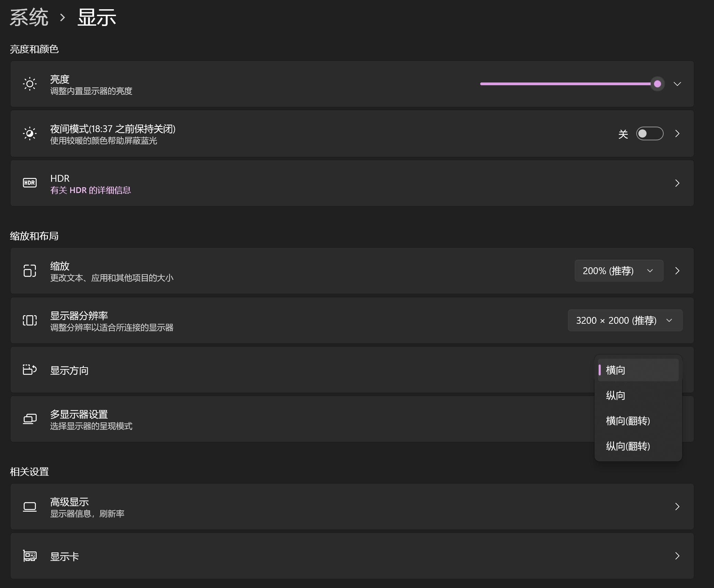Click the 显示方向 orientation icon
Viewport: 714px width, 588px height.
[30, 370]
